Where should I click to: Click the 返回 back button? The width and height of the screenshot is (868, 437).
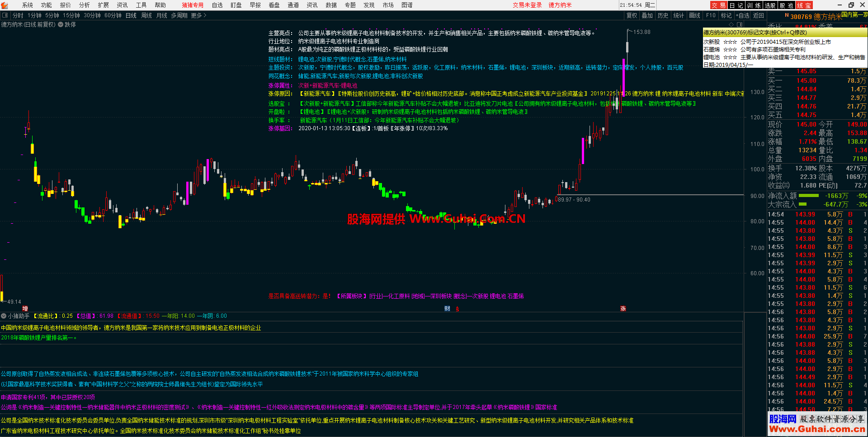759,15
